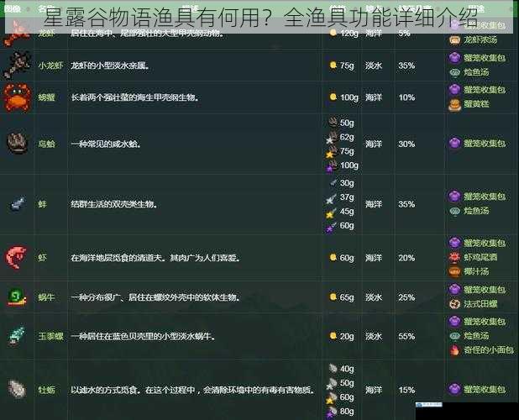Open the 奇怪的小面包 link
This screenshot has height=420, width=519.
click(489, 349)
